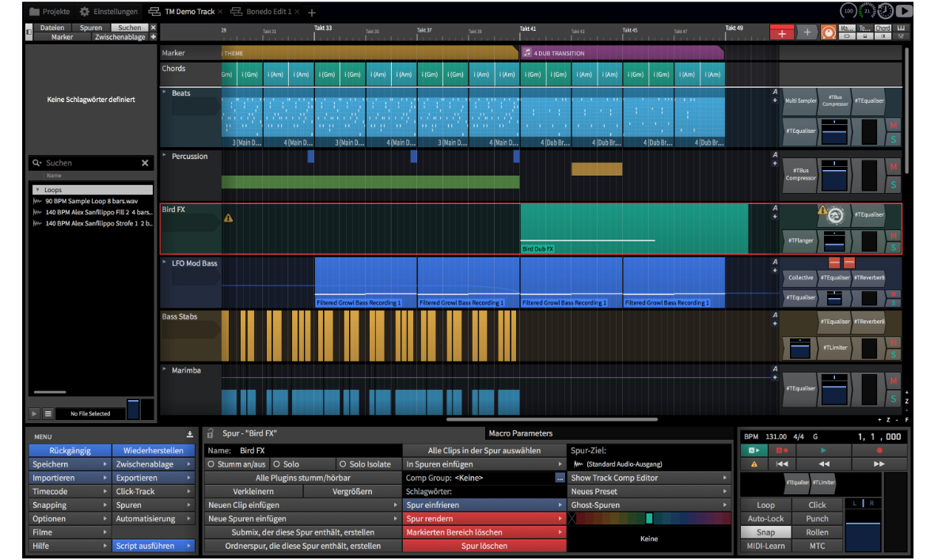934x560 pixels.
Task: Select 140 BPM Alex Sanfilippo Fill 2 file
Action: [93, 212]
